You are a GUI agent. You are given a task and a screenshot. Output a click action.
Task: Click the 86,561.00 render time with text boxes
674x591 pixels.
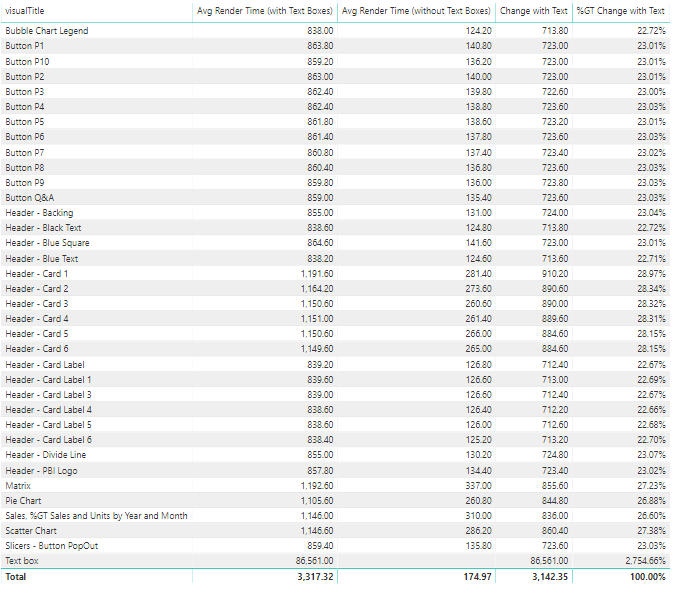(x=314, y=561)
